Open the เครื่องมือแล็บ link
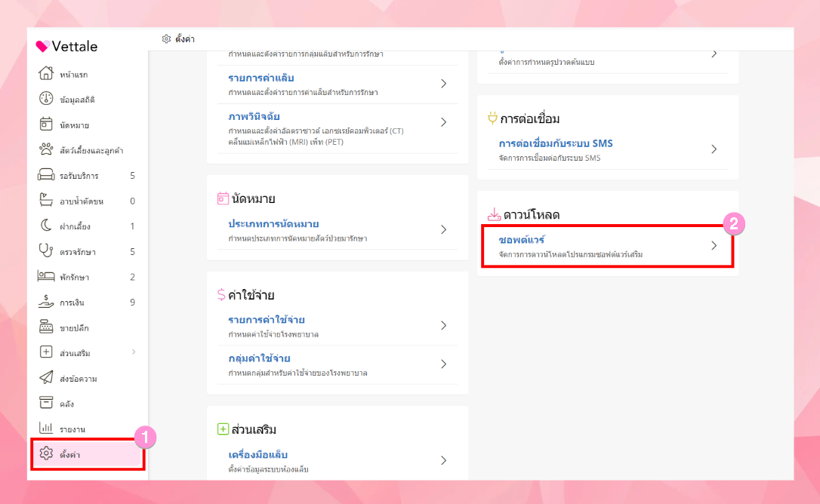This screenshot has height=504, width=820. (257, 454)
